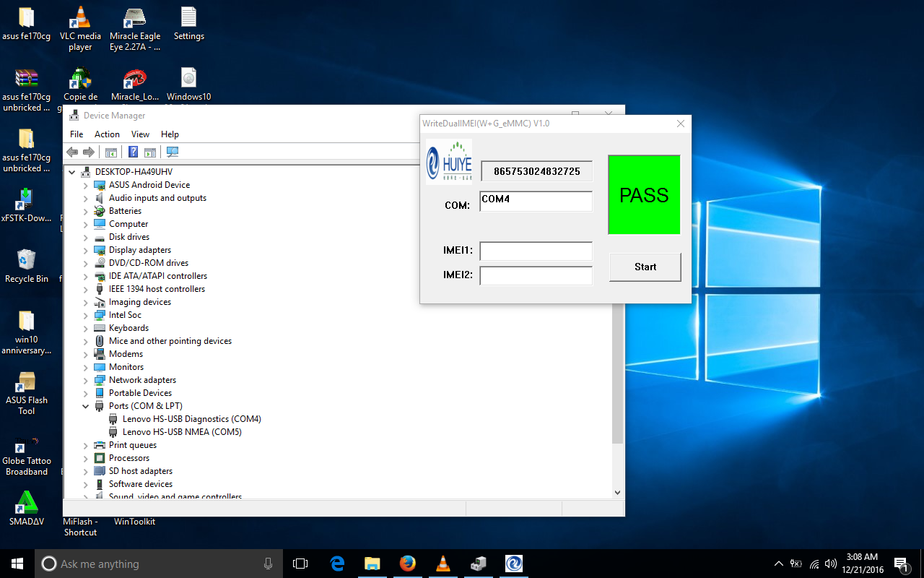Click the Windows Start button
The width and height of the screenshot is (924, 578).
pos(17,564)
